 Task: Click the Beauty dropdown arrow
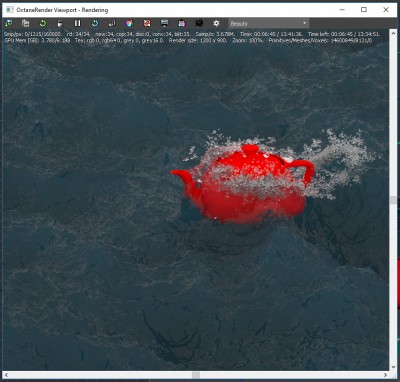[304, 23]
